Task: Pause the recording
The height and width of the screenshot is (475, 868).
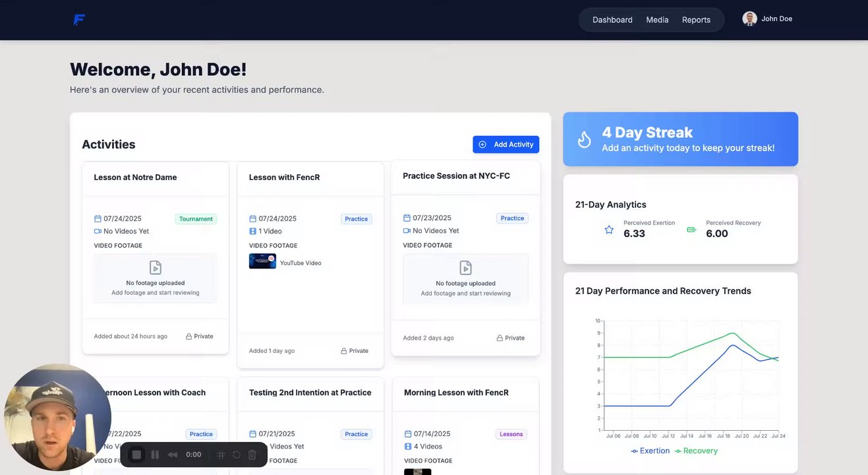Action: coord(155,455)
